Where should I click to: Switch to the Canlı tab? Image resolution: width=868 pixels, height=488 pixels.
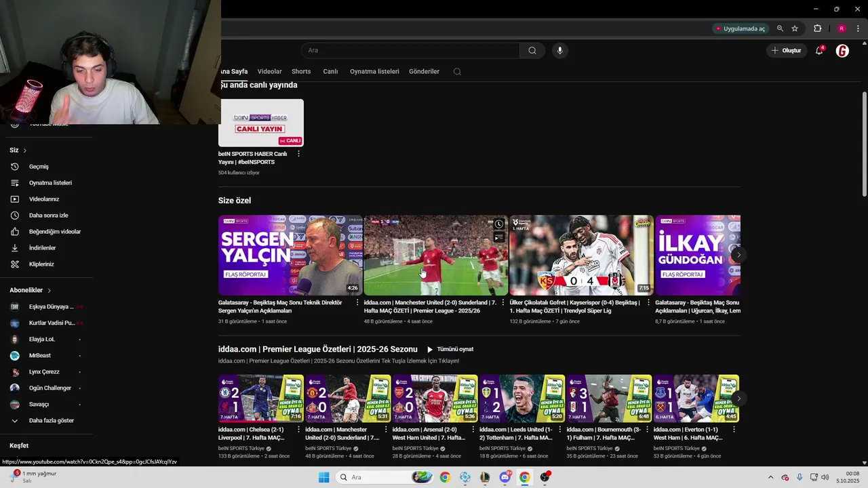coord(330,71)
